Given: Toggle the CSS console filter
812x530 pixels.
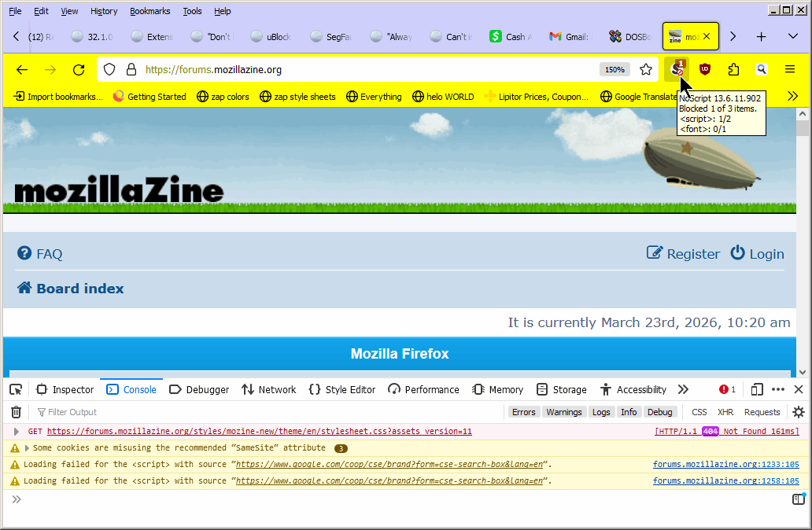Looking at the screenshot, I should 699,412.
